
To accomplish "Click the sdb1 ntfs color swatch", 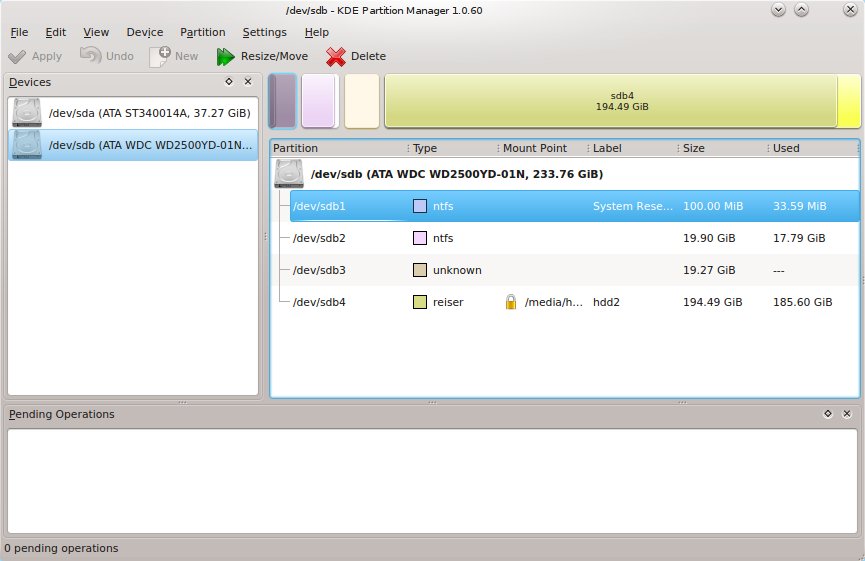I will pyautogui.click(x=420, y=206).
